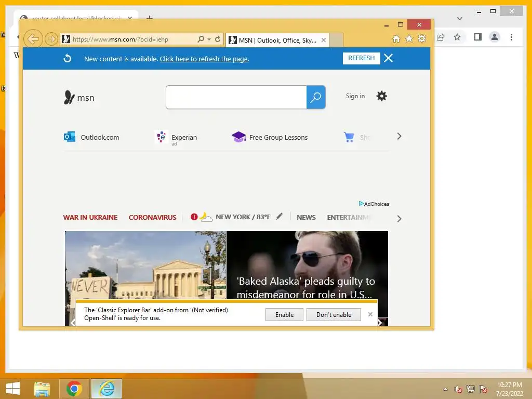The width and height of the screenshot is (532, 399).
Task: Go to Internet Explorer home page icon
Action: 396,38
